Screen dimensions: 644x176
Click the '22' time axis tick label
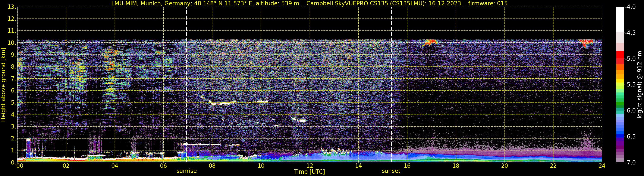553,166
